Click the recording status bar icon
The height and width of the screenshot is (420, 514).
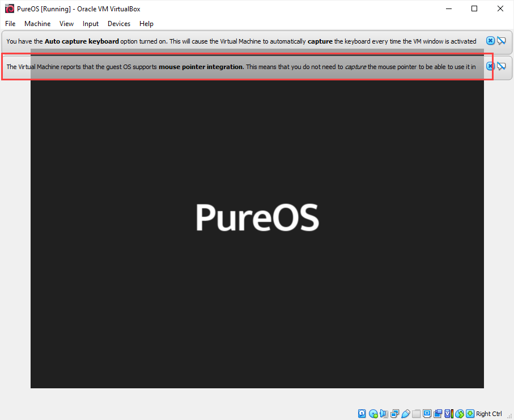[x=438, y=413]
